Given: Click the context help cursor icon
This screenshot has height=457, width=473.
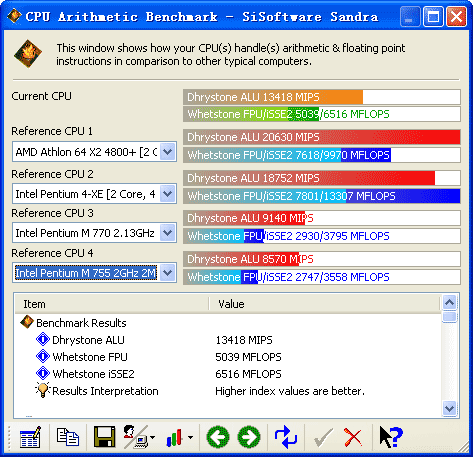Looking at the screenshot, I should pos(391,437).
